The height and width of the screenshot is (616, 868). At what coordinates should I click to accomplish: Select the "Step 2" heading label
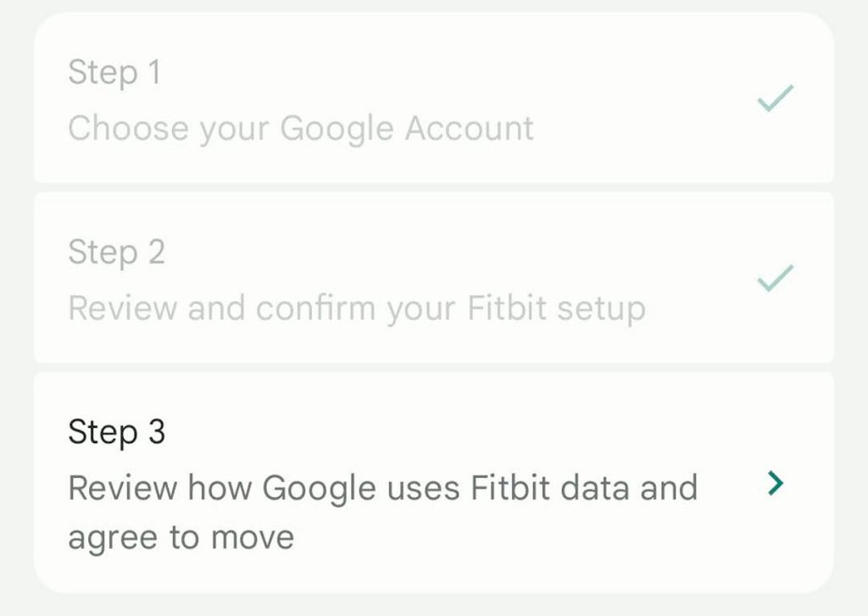[x=116, y=252]
